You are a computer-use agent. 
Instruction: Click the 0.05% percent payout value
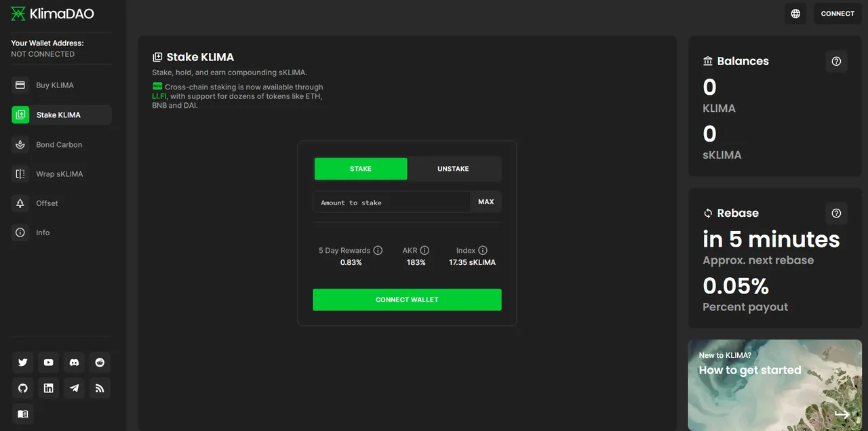point(736,286)
